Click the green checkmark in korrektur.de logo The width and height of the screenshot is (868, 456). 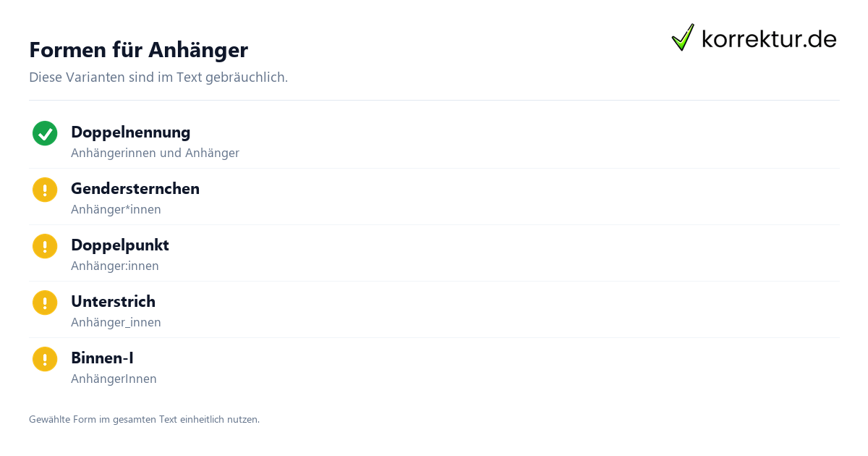683,38
